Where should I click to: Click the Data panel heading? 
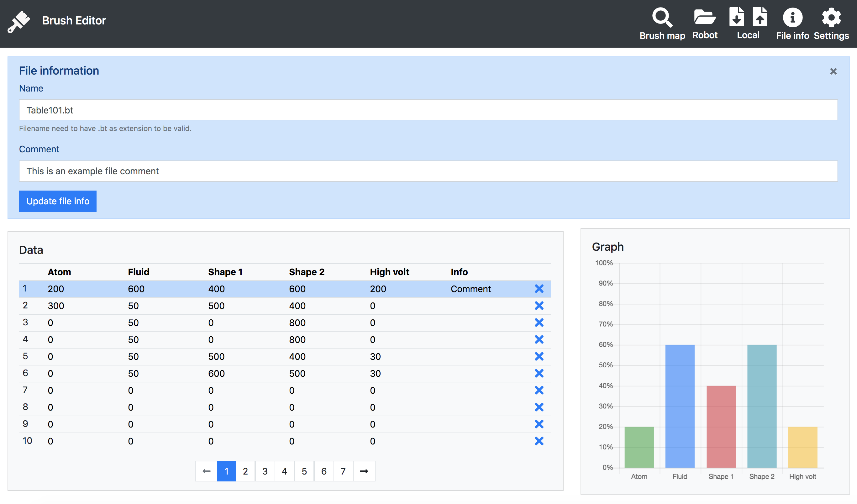(31, 250)
